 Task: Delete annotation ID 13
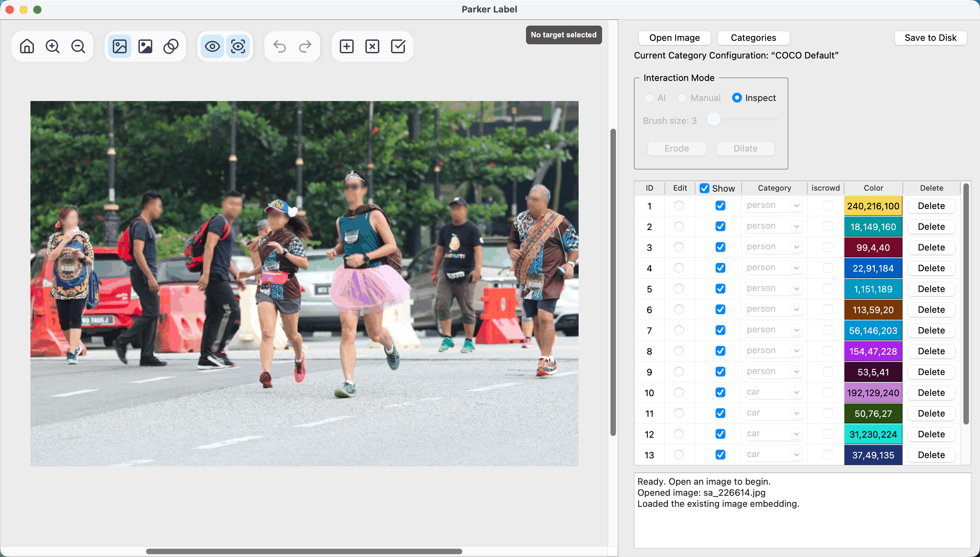(931, 455)
